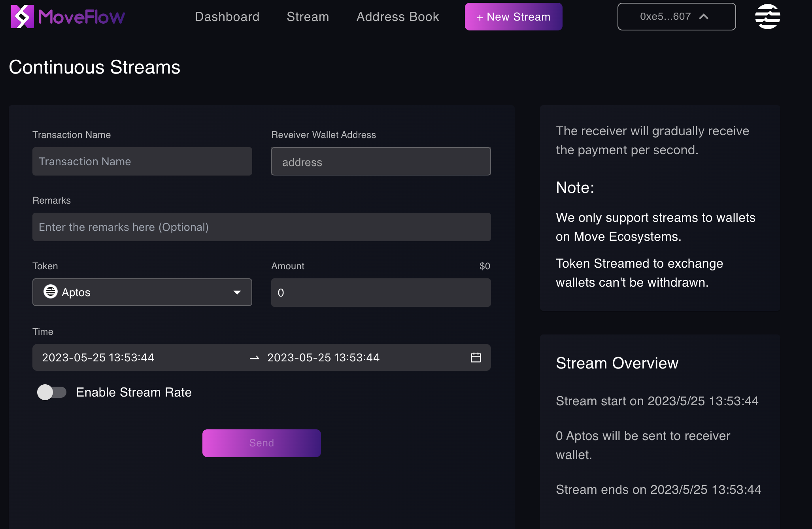Click the stream start date value
The width and height of the screenshot is (812, 529).
point(98,357)
